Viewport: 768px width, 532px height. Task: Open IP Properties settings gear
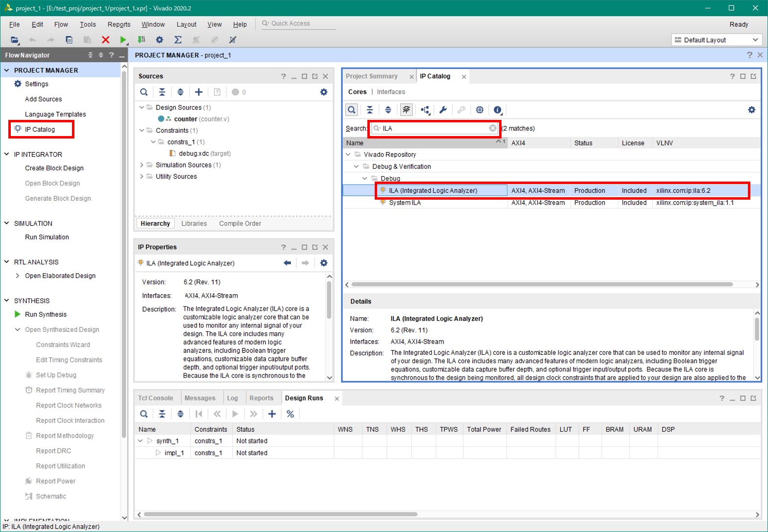(x=324, y=263)
